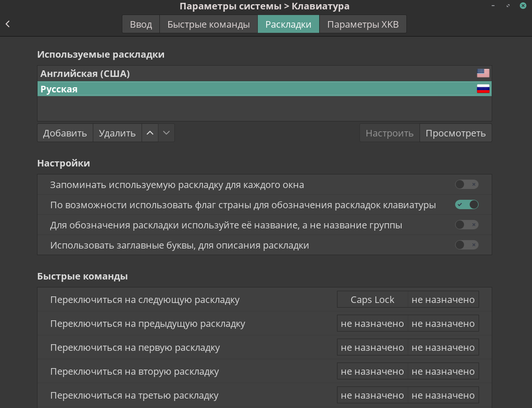The width and height of the screenshot is (532, 408).
Task: Click the Добавить button
Action: click(x=65, y=133)
